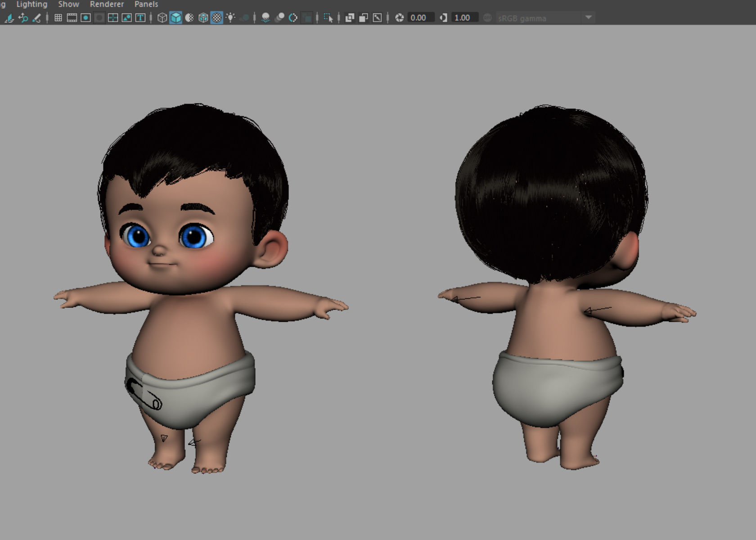756x540 pixels.
Task: Click the Use All Lights bulb icon
Action: point(231,18)
